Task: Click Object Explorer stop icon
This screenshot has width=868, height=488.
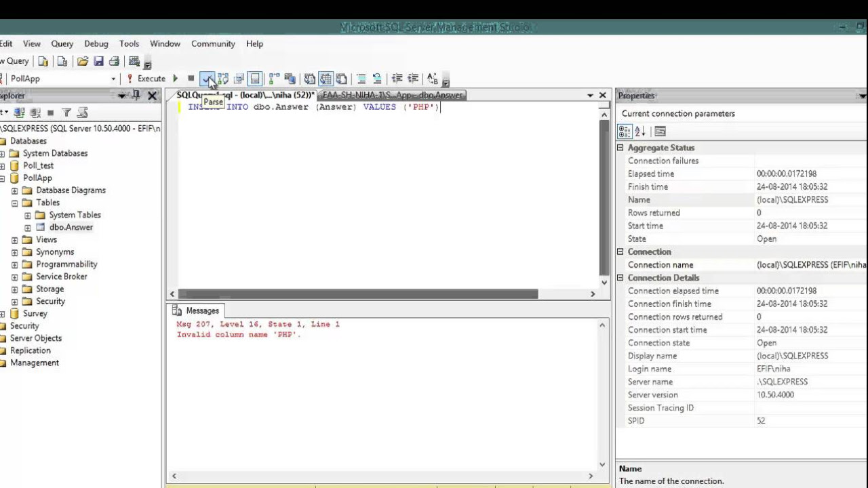Action: pyautogui.click(x=51, y=113)
